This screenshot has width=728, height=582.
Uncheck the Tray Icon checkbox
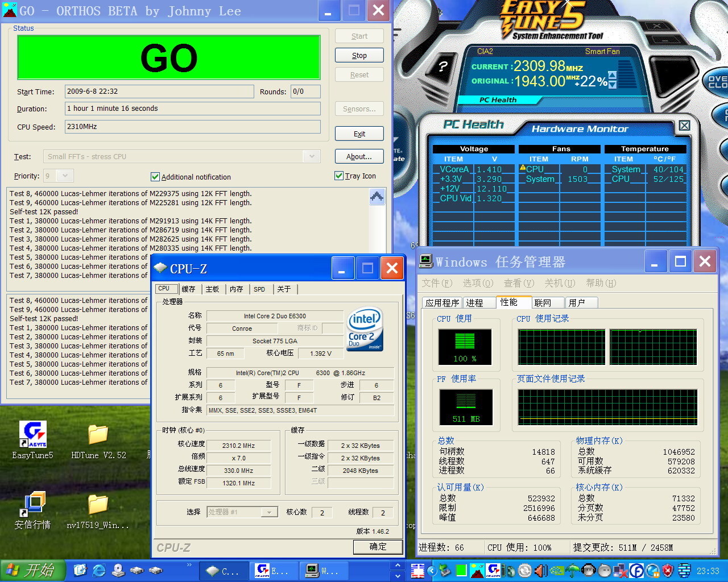(x=339, y=176)
